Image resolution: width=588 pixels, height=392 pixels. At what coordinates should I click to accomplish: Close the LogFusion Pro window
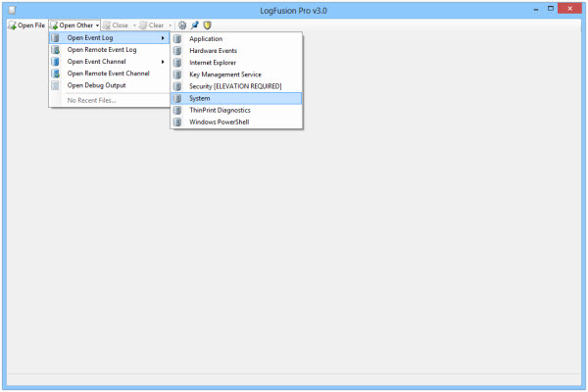click(x=569, y=8)
